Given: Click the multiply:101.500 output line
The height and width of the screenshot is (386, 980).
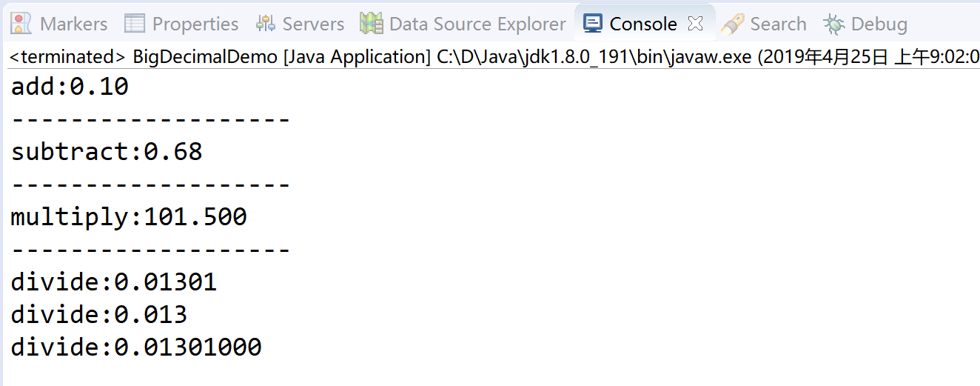Looking at the screenshot, I should (x=129, y=217).
